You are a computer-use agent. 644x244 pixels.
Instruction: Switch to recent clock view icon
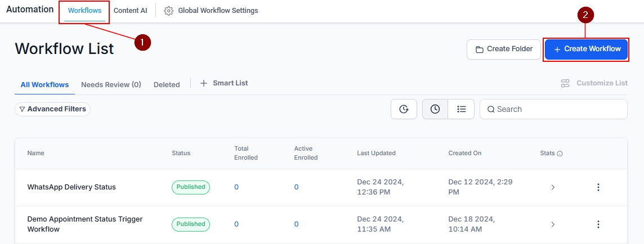(x=435, y=109)
